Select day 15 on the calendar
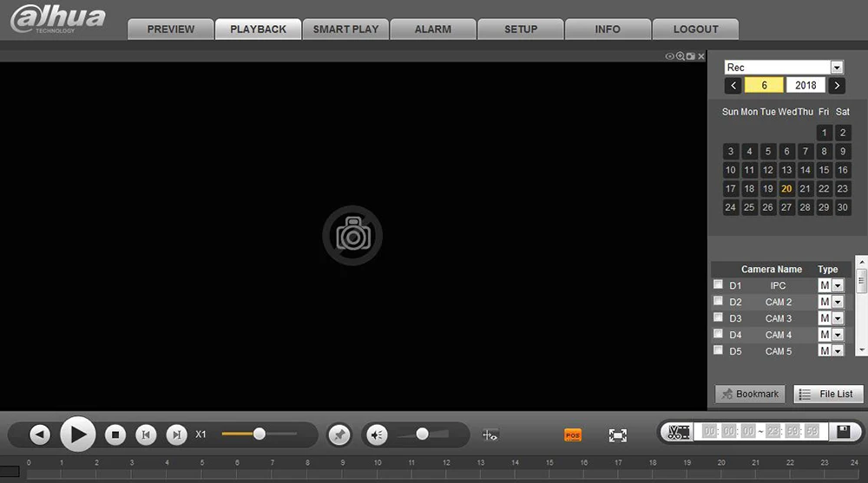This screenshot has width=868, height=483. tap(824, 170)
